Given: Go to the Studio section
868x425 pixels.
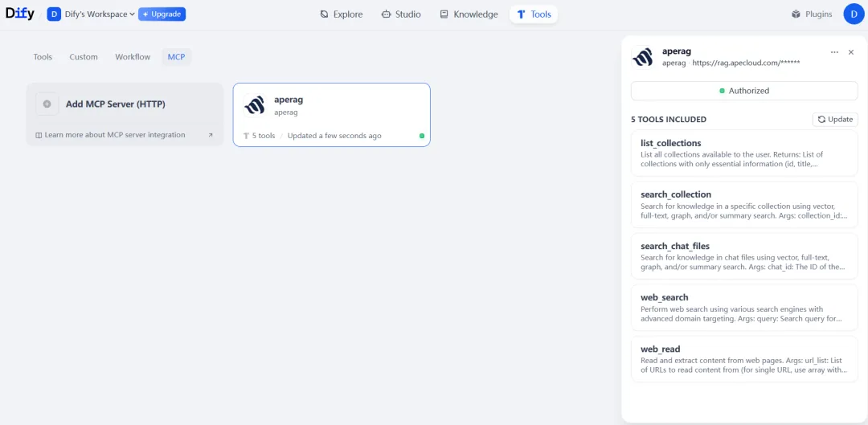Looking at the screenshot, I should pyautogui.click(x=401, y=14).
